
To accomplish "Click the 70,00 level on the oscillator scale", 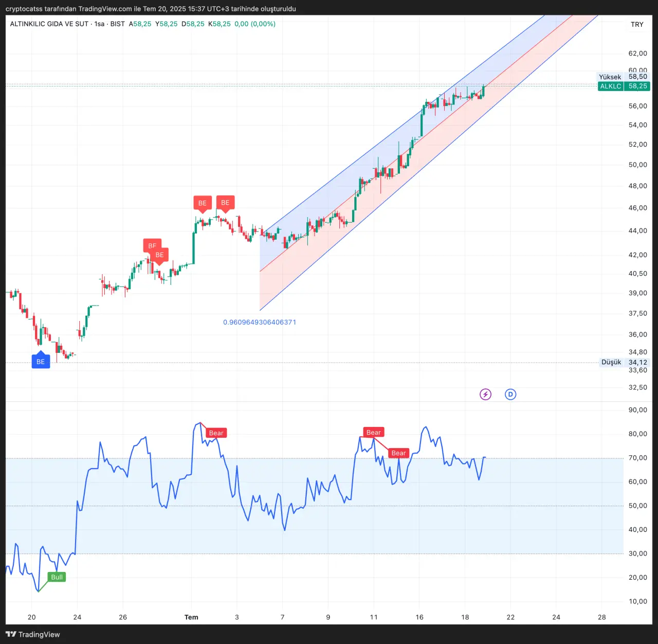I will tap(637, 458).
